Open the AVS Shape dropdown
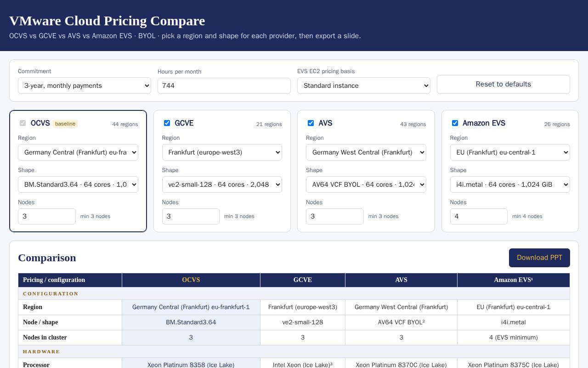 tap(366, 184)
